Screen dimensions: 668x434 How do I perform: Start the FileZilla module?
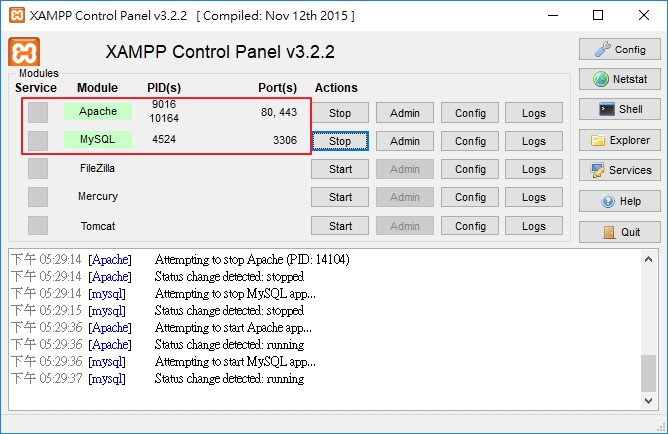[x=340, y=169]
